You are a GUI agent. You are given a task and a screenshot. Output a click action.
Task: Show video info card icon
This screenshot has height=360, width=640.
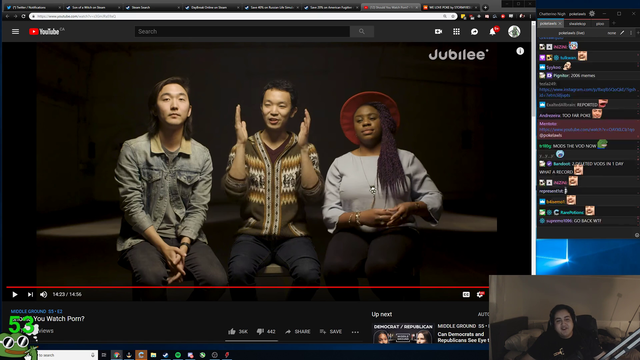click(520, 51)
